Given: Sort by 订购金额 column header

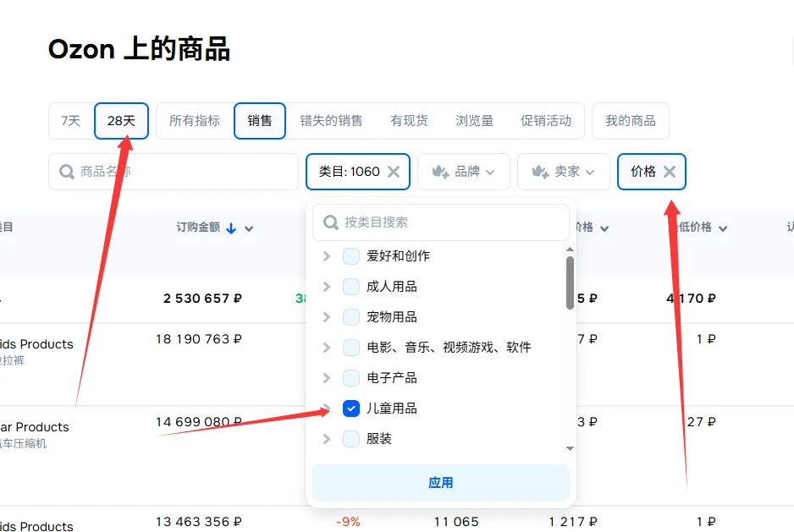Looking at the screenshot, I should pyautogui.click(x=198, y=228).
